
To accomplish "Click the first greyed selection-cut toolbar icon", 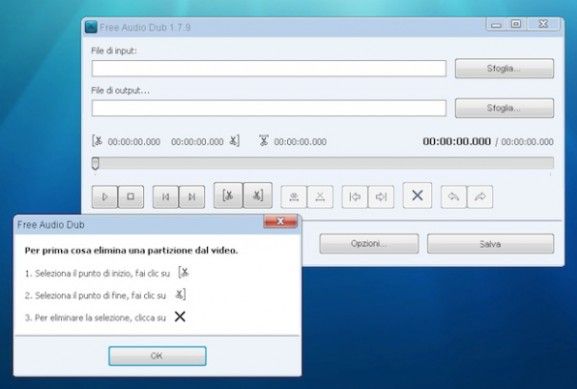I will coord(294,197).
